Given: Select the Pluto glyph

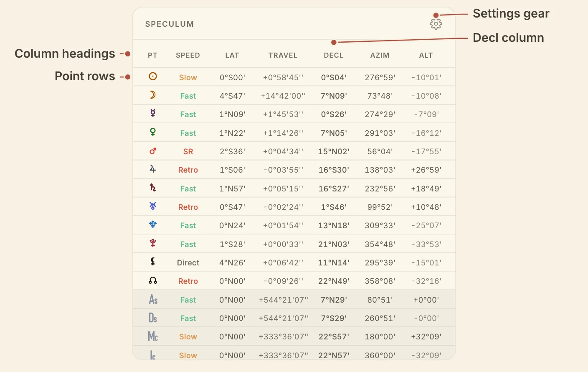Looking at the screenshot, I should point(153,243).
